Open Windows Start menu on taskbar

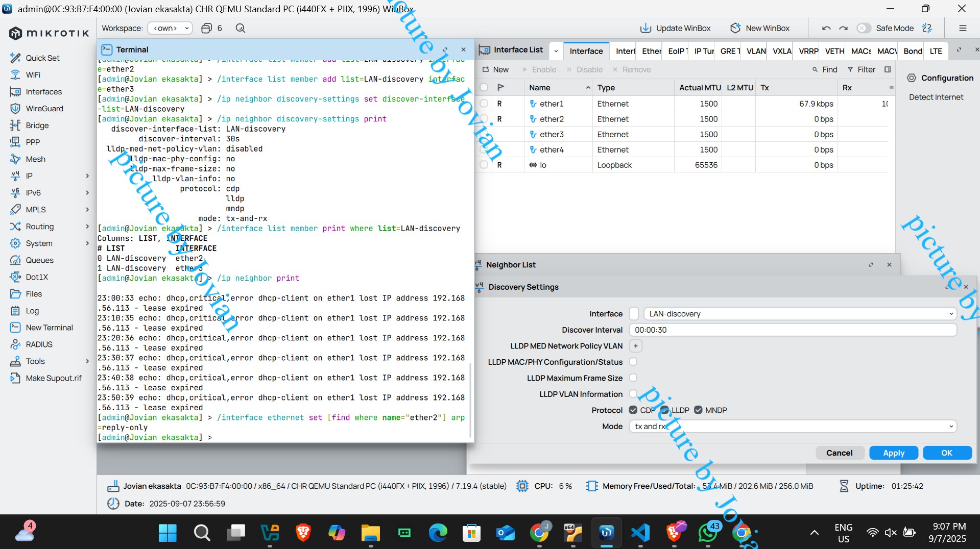pos(168,533)
